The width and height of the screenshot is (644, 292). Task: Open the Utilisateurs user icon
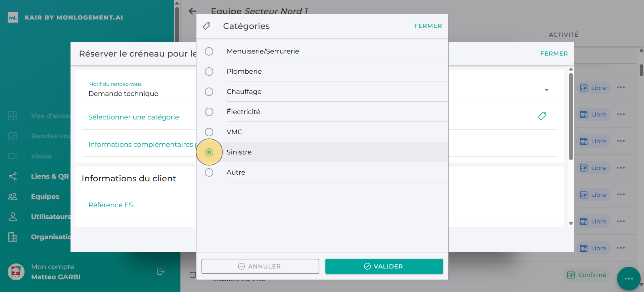pos(12,217)
